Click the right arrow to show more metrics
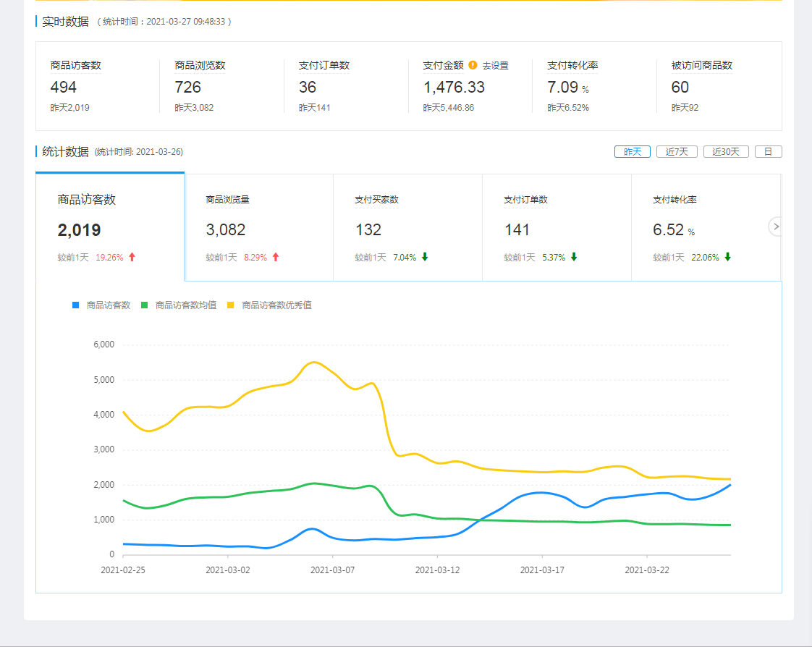 (x=776, y=227)
